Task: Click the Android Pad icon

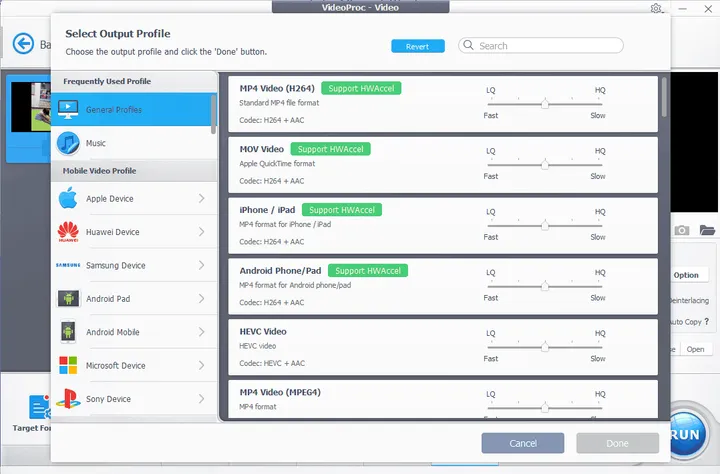Action: click(x=68, y=299)
